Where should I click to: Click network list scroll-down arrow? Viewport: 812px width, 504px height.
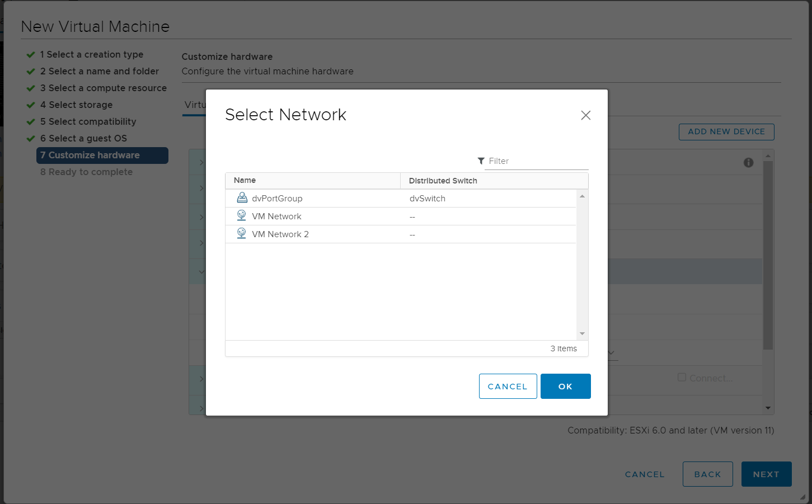[x=582, y=334]
